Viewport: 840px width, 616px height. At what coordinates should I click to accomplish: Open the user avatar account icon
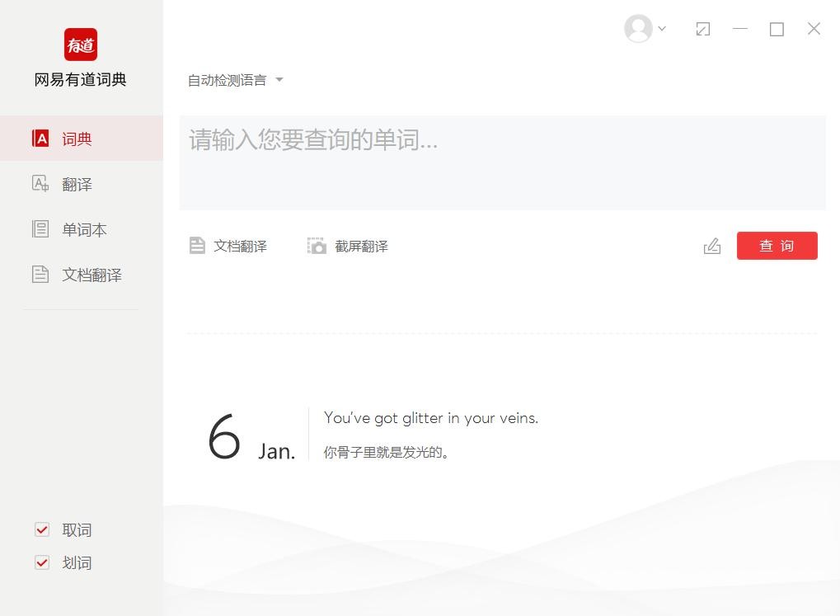pyautogui.click(x=638, y=28)
